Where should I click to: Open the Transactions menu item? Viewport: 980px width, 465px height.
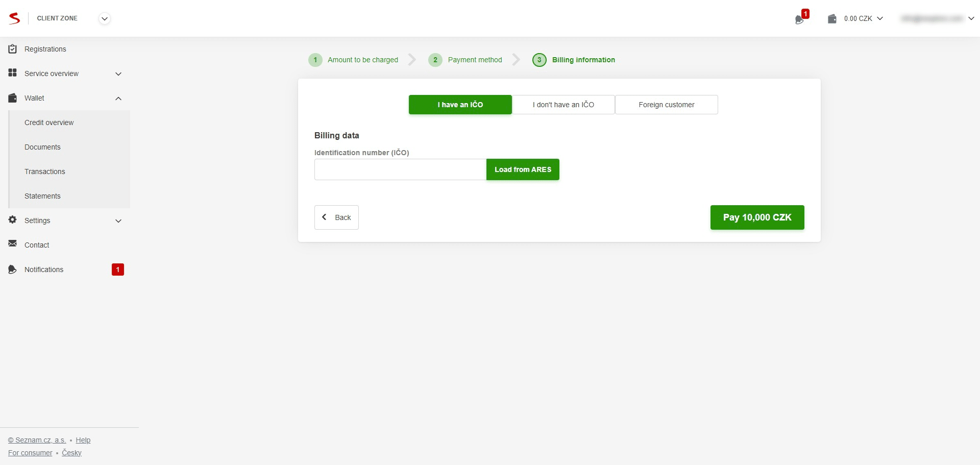point(45,172)
